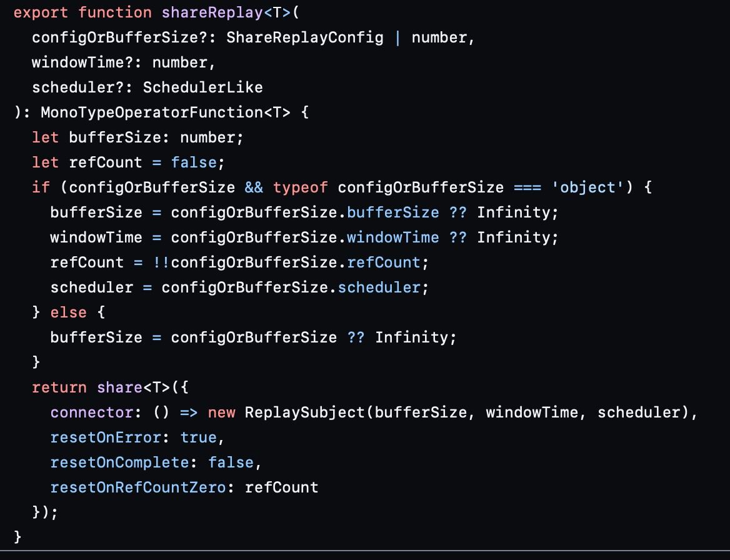This screenshot has height=560, width=730.
Task: Click the 'object' string literal
Action: point(587,187)
